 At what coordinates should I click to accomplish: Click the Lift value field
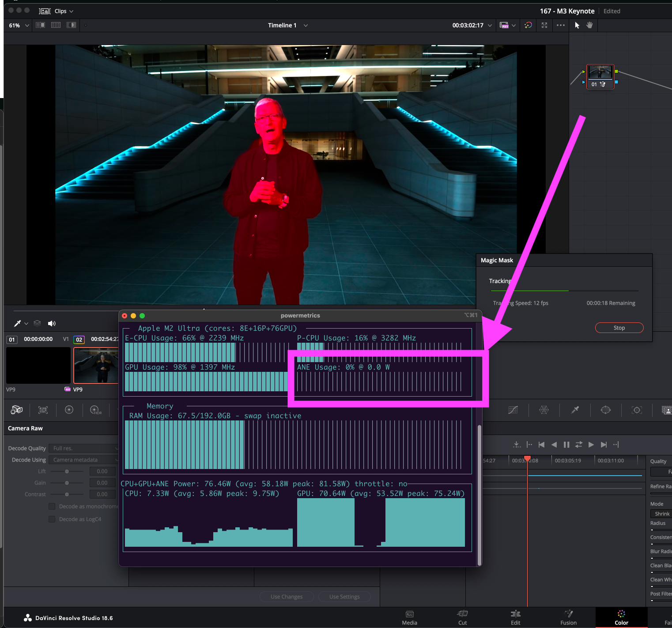tap(102, 471)
